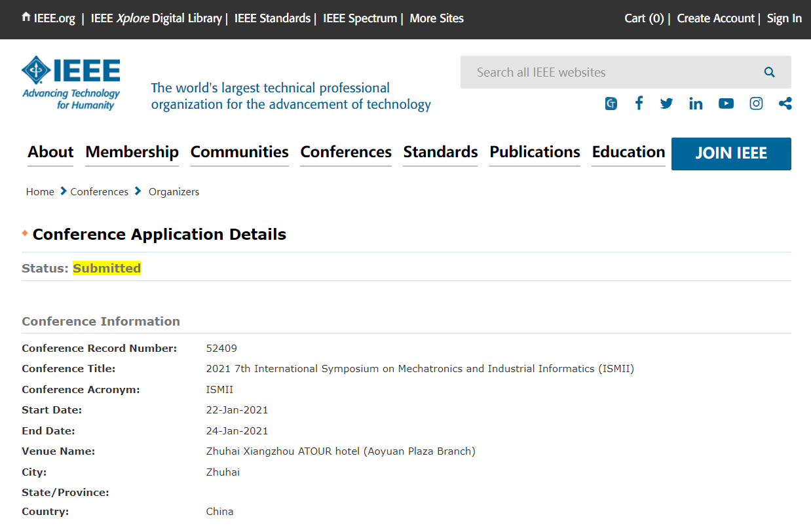Click the Conference Record Number label

[x=99, y=349]
